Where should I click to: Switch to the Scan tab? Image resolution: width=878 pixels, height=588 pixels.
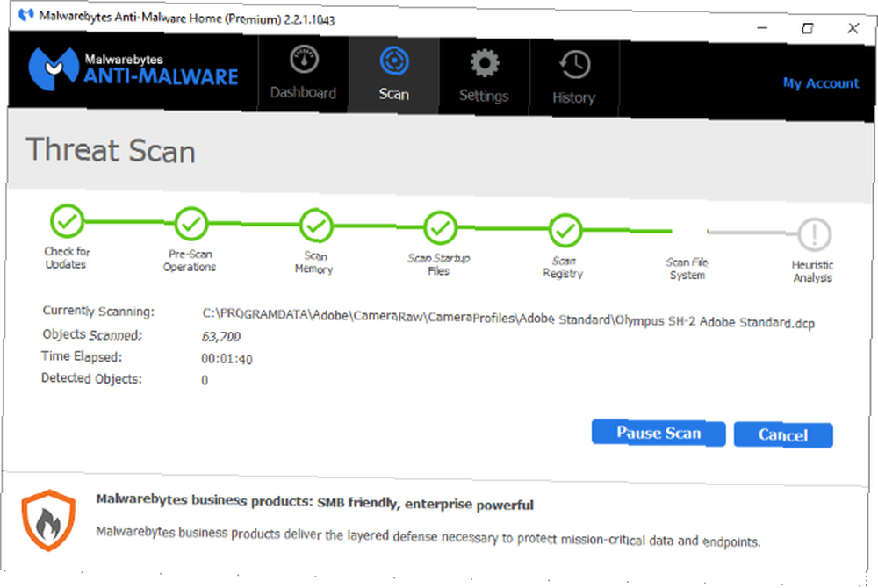click(393, 75)
